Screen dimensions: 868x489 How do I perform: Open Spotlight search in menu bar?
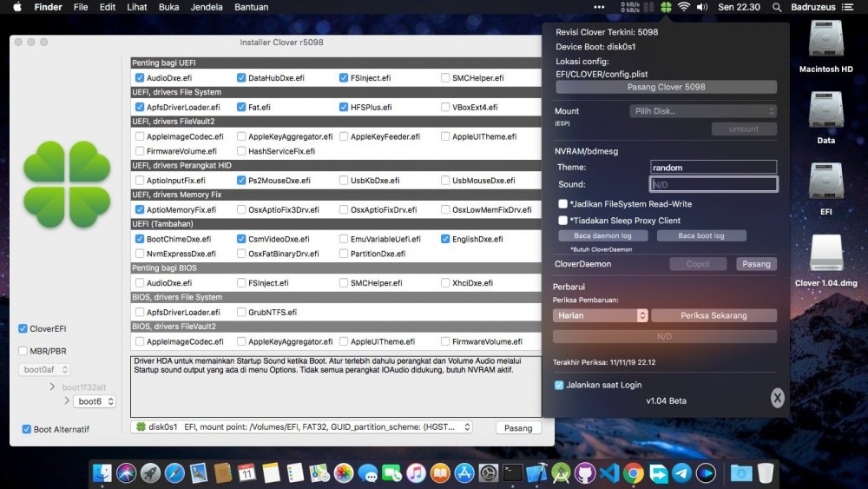[x=777, y=7]
